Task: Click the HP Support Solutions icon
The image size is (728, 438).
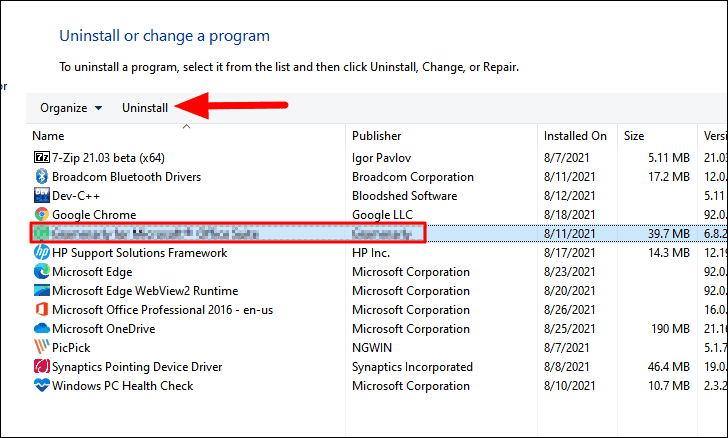Action: click(42, 253)
